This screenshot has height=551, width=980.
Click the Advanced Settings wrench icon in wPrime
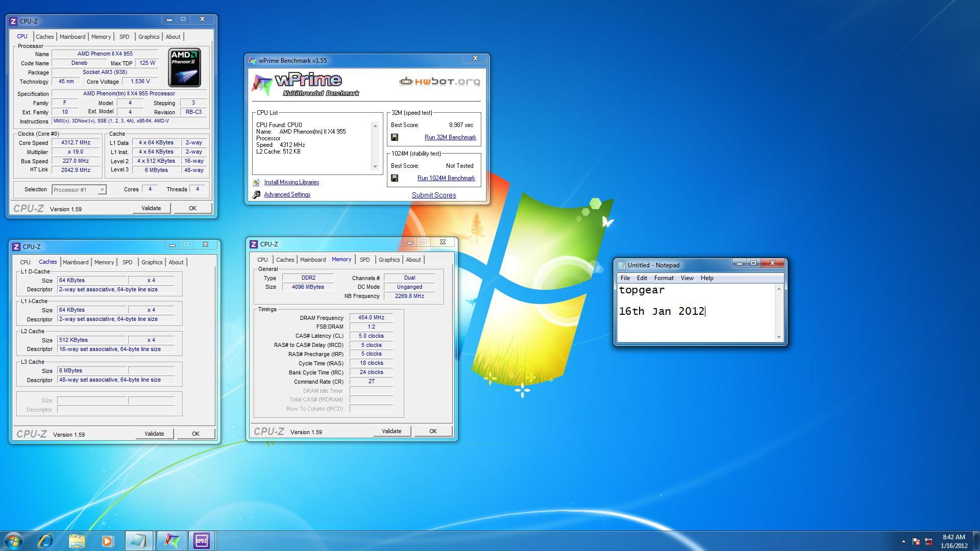click(256, 195)
